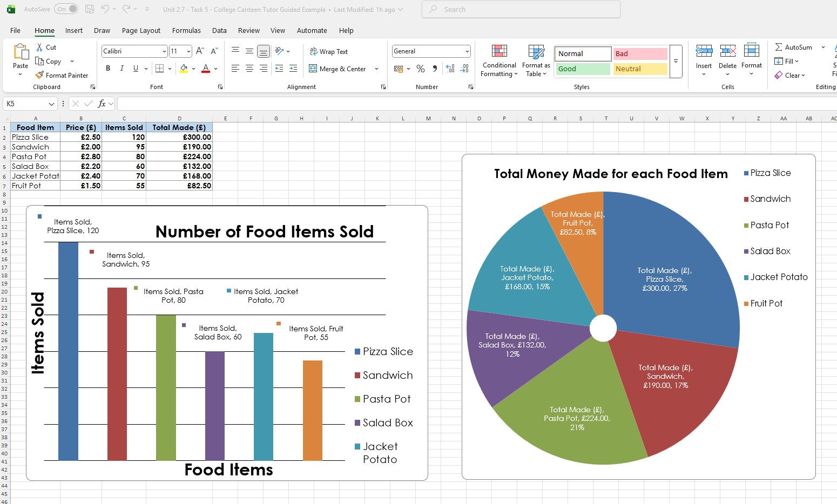Open the Page Layout tab
837x504 pixels.
(141, 31)
